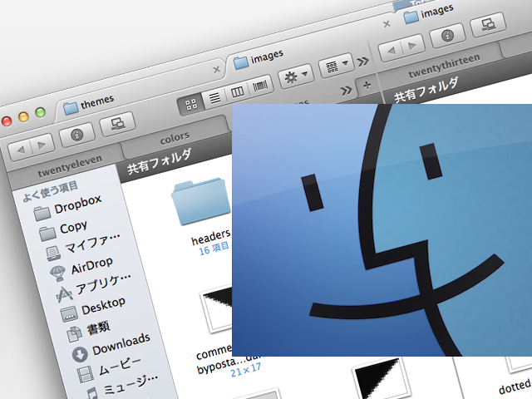The image size is (532, 399).
Task: Open 書類 in the sidebar
Action: 89,331
